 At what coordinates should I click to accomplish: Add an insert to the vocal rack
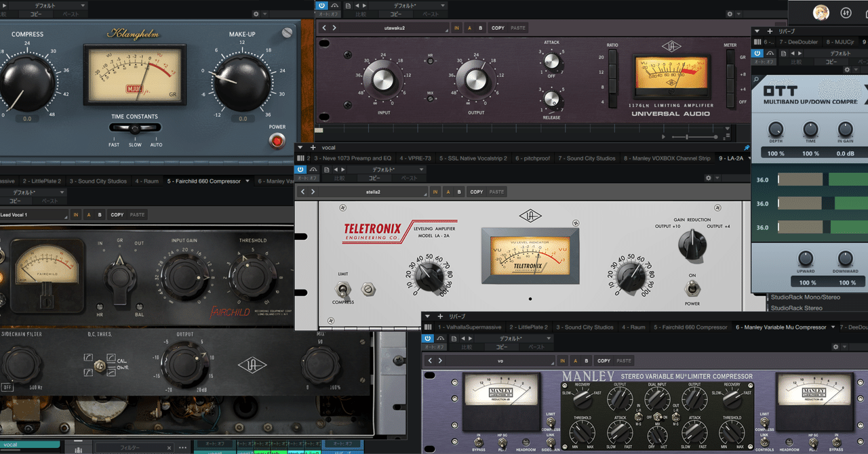[313, 148]
